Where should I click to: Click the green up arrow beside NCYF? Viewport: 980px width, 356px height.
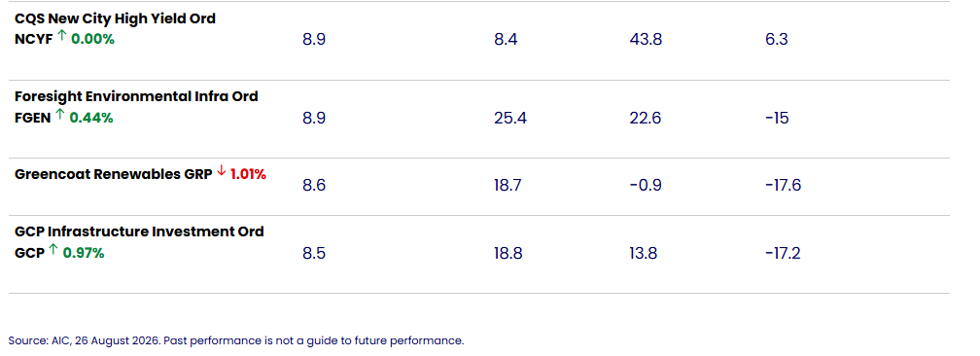(x=62, y=37)
